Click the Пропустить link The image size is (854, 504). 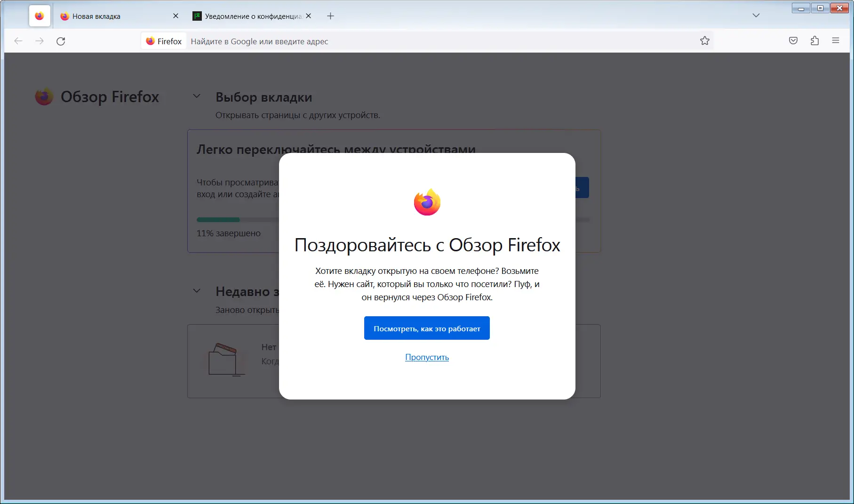point(426,357)
